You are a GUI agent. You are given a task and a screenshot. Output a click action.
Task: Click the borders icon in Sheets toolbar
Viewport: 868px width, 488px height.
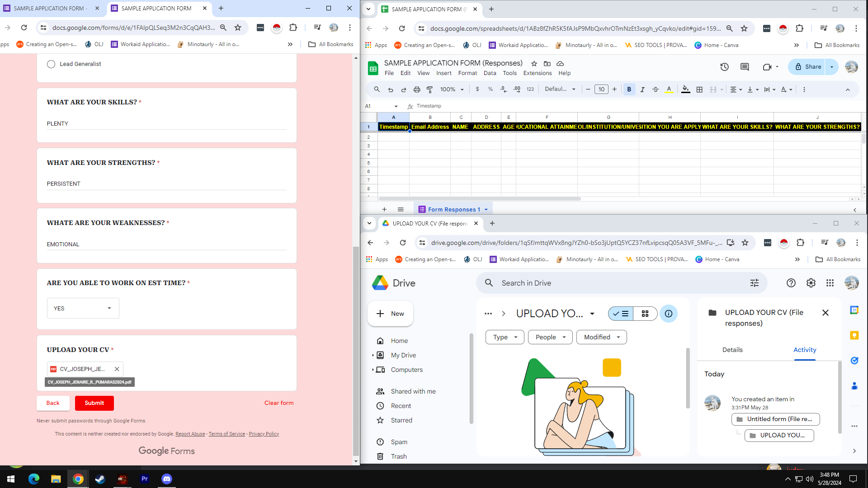(699, 89)
